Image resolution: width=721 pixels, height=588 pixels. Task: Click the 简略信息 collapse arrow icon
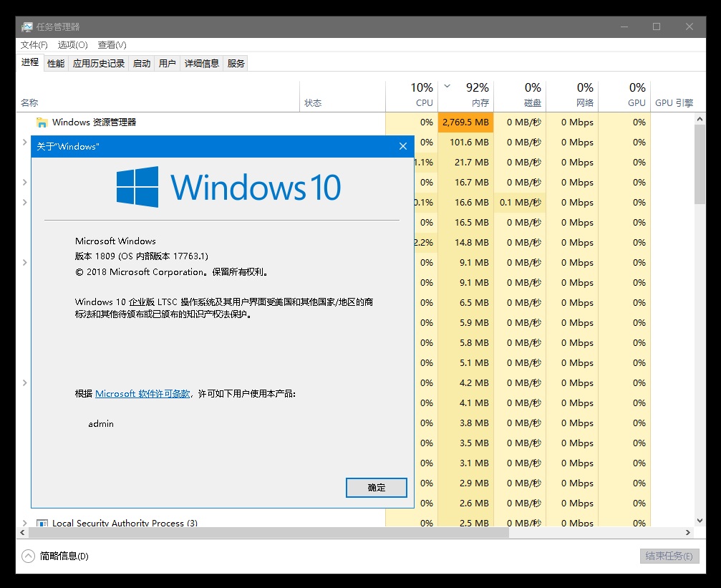[28, 556]
